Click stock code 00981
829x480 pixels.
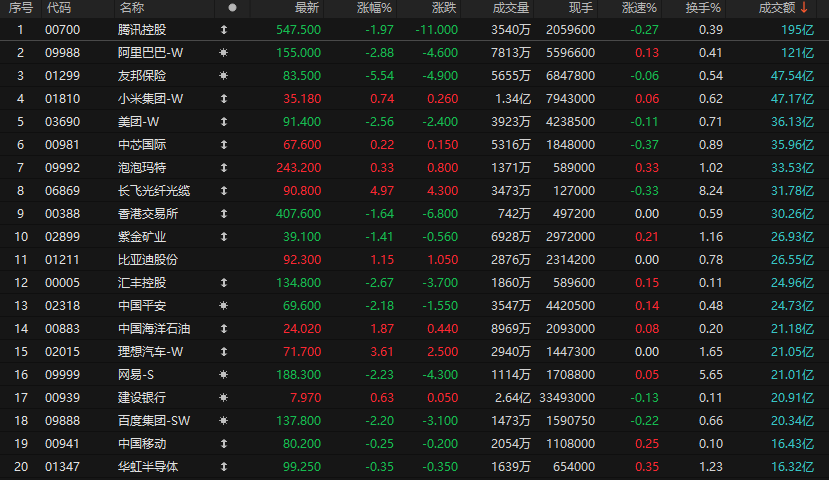pyautogui.click(x=62, y=145)
